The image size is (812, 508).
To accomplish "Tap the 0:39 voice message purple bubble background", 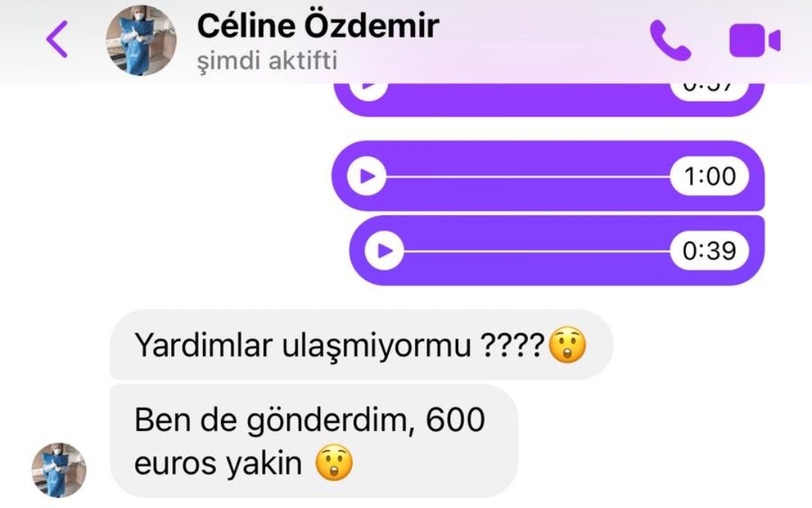I will tap(556, 251).
